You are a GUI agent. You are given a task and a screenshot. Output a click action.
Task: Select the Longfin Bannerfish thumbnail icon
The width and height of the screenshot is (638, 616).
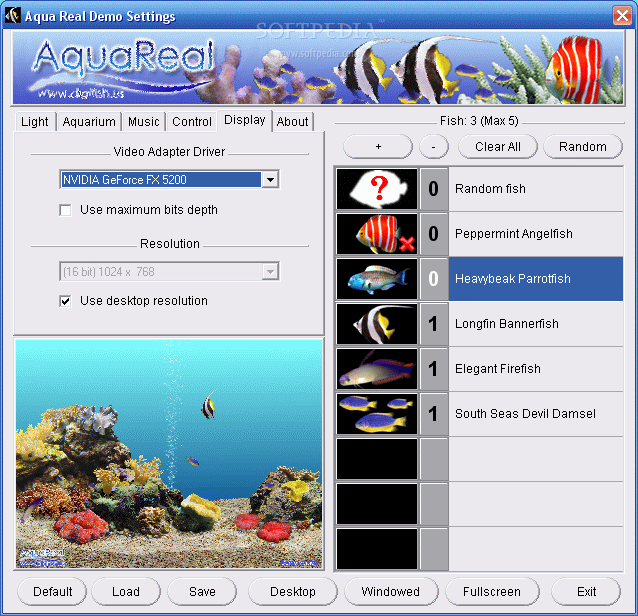pyautogui.click(x=377, y=324)
